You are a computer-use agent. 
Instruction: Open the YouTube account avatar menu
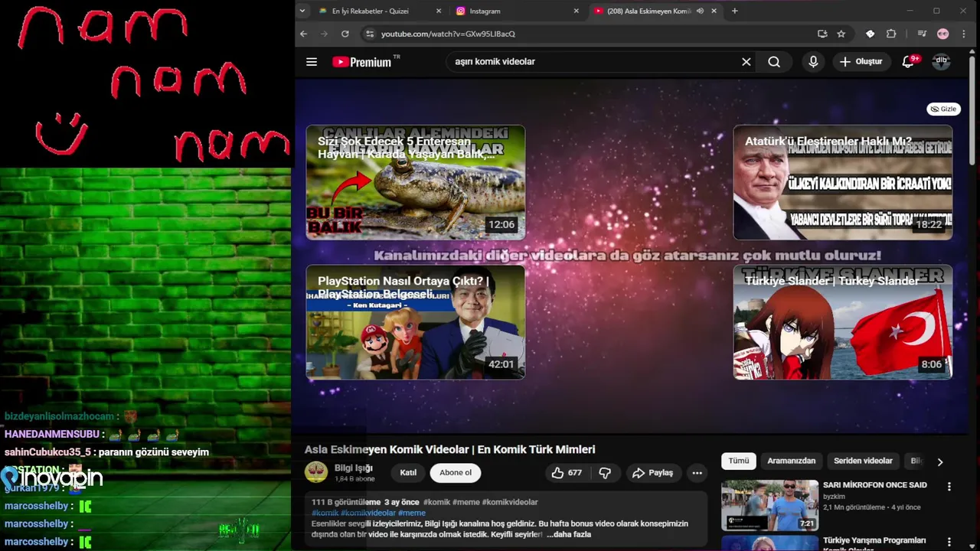(x=941, y=61)
